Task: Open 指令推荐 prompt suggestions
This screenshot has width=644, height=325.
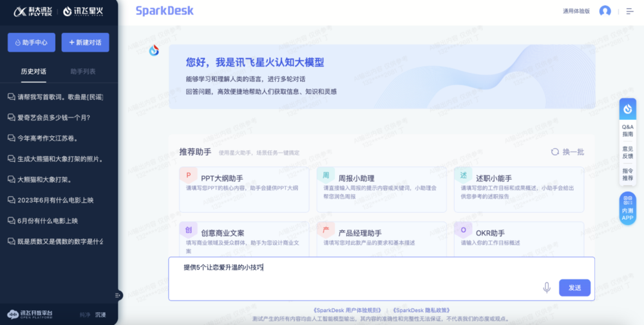Action: click(x=627, y=175)
